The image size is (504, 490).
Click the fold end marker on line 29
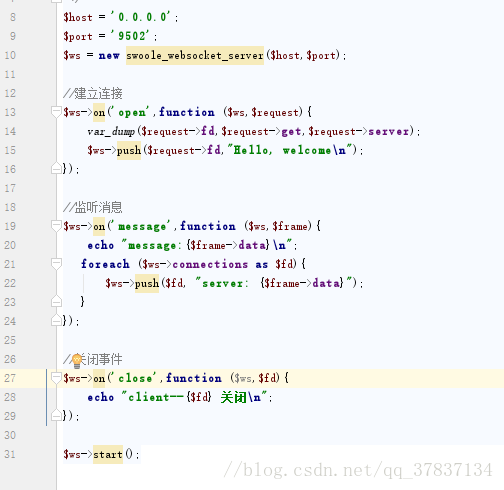coord(56,415)
